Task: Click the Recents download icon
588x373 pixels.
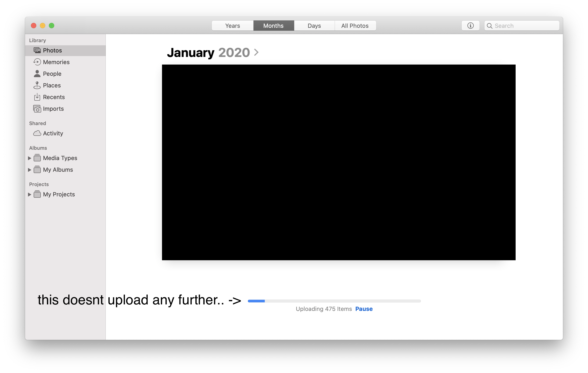Action: pyautogui.click(x=37, y=97)
